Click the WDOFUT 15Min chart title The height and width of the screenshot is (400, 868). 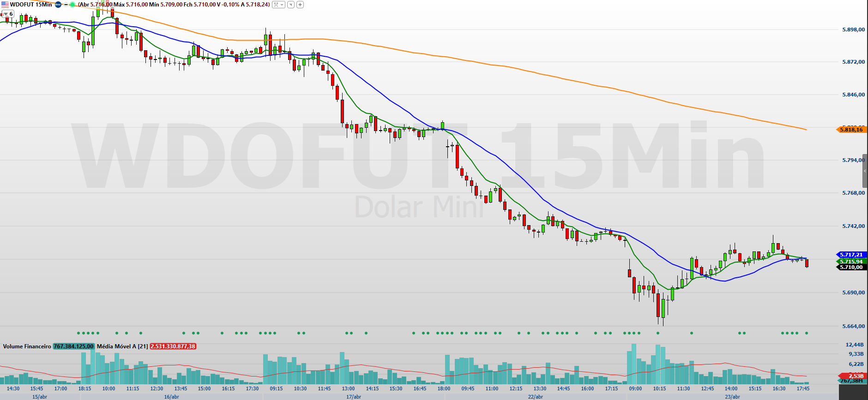pos(31,5)
